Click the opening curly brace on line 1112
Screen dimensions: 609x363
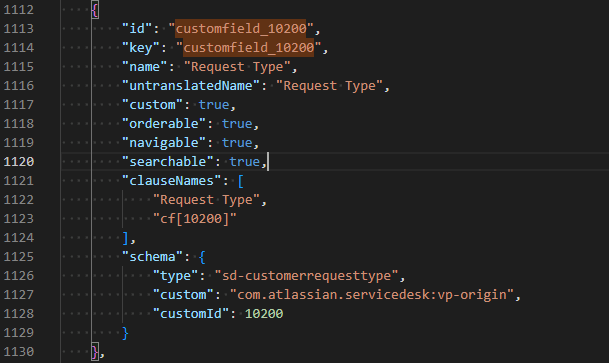pyautogui.click(x=95, y=9)
